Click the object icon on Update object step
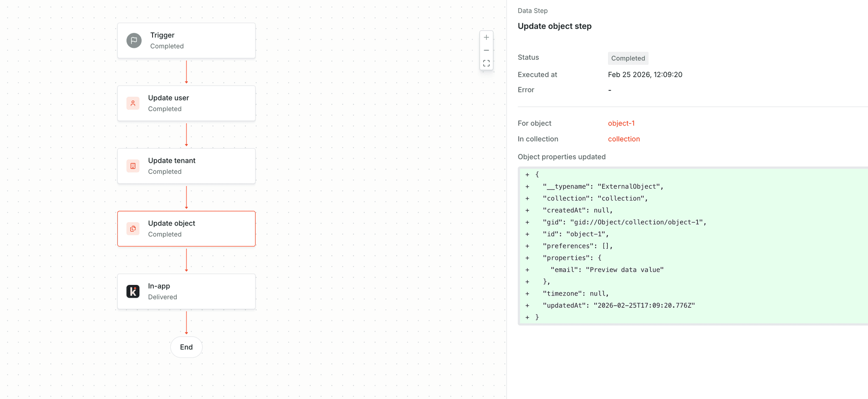The image size is (868, 399). (134, 229)
